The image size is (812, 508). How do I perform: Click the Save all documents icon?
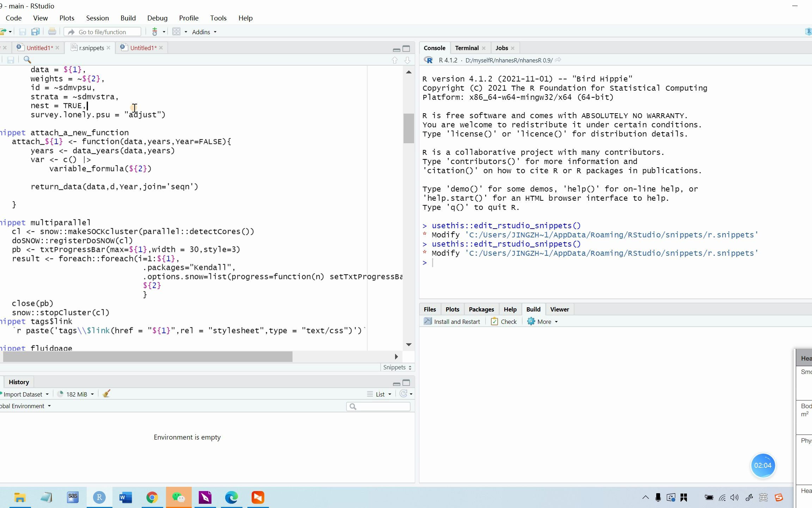pos(35,32)
